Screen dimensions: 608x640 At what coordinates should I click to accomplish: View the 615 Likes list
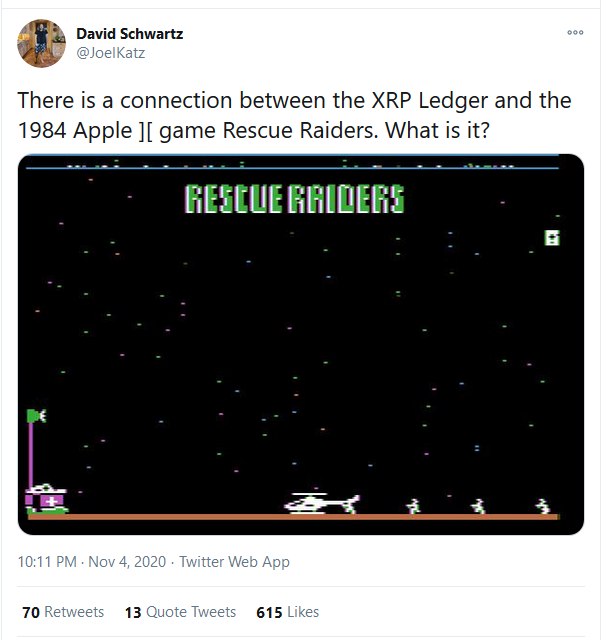[x=288, y=612]
